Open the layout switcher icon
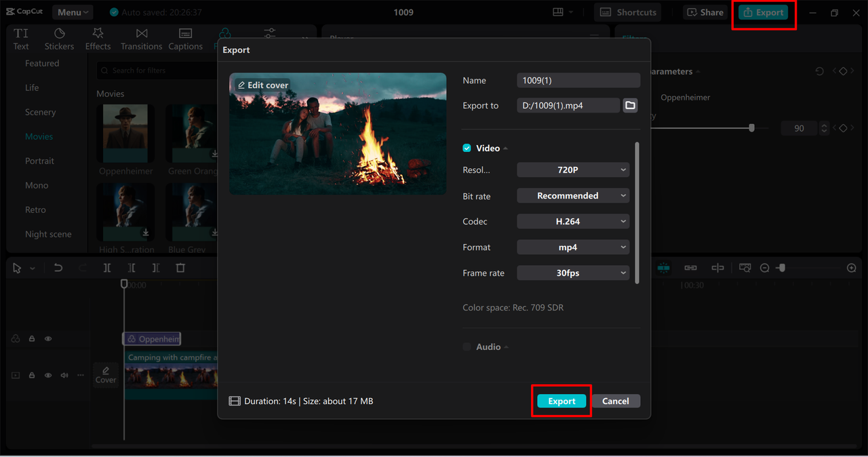Screen dimensions: 868x457 [558, 12]
